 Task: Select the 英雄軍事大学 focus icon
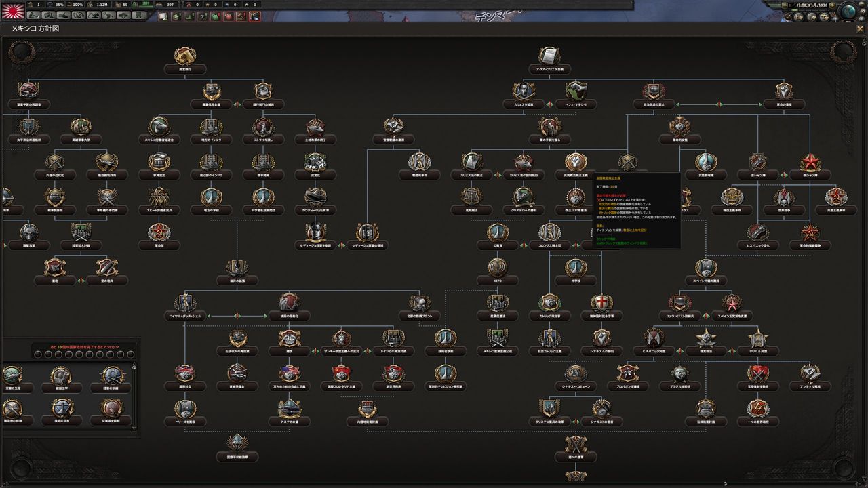[x=81, y=126]
